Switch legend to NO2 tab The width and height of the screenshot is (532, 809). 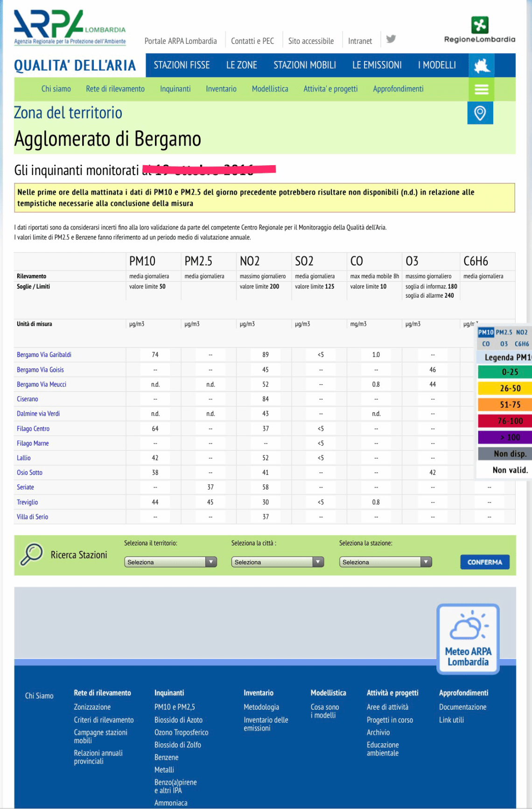click(x=522, y=332)
